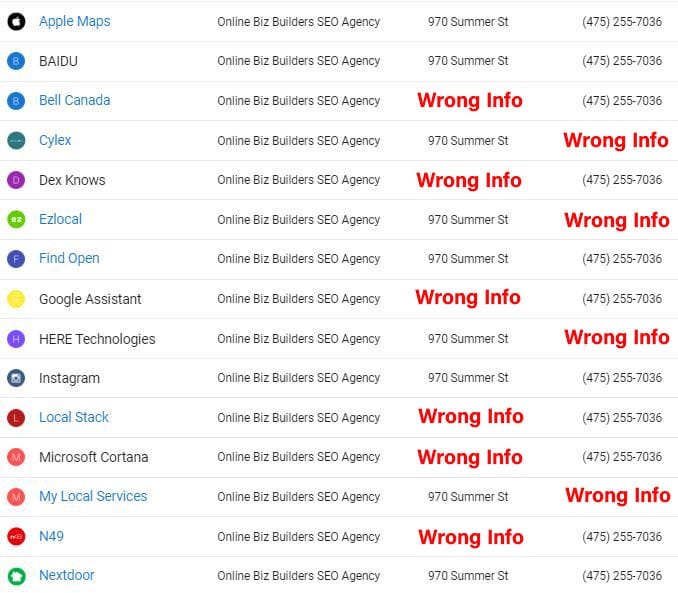Click the Instagram camera icon
This screenshot has width=678, height=593.
click(x=16, y=378)
